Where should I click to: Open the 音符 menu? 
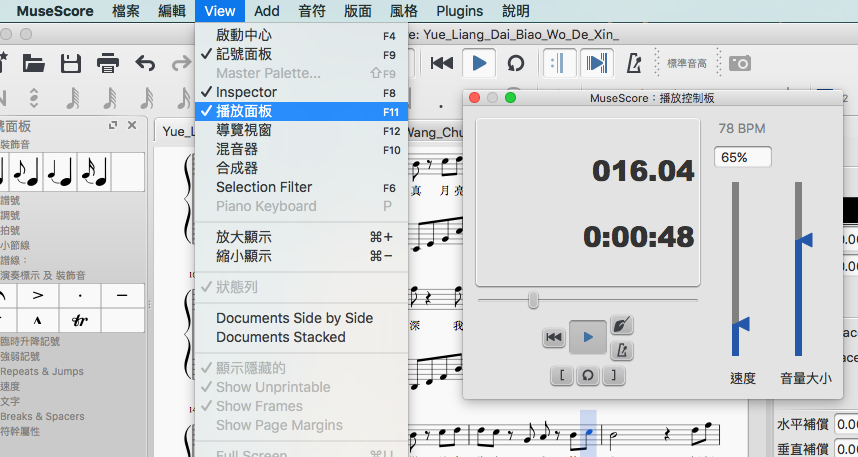point(312,11)
